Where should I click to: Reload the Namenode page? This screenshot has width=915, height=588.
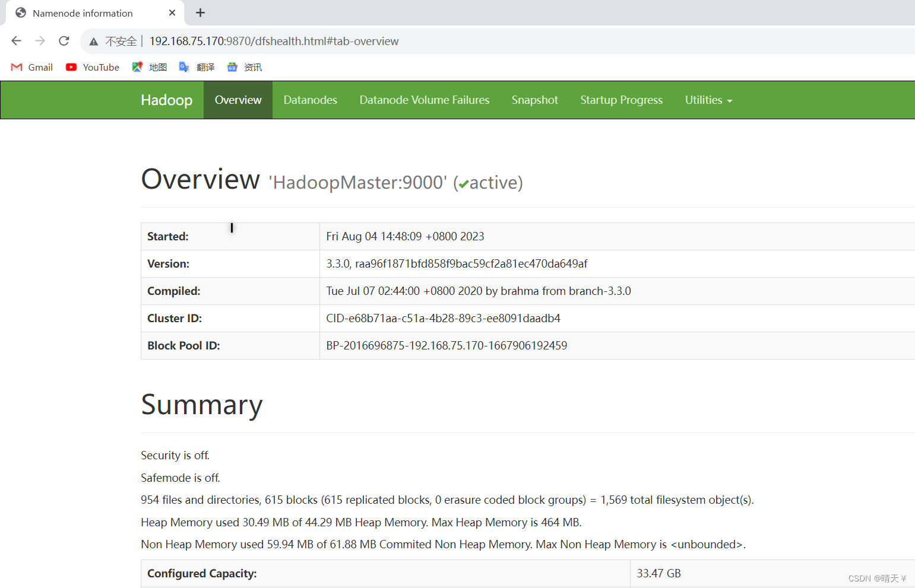point(64,41)
